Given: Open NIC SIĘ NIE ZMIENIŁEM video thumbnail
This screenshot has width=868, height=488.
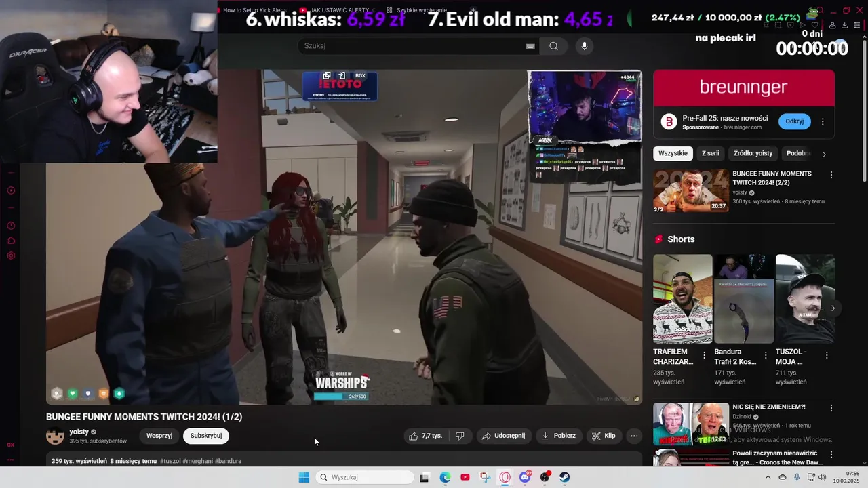Looking at the screenshot, I should (691, 424).
